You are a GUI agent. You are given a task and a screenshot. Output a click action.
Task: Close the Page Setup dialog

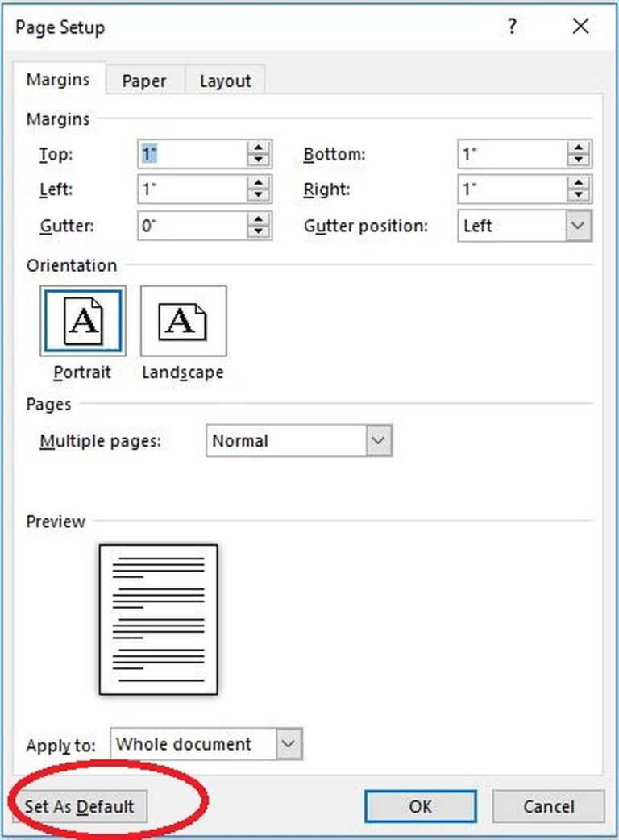[x=580, y=26]
